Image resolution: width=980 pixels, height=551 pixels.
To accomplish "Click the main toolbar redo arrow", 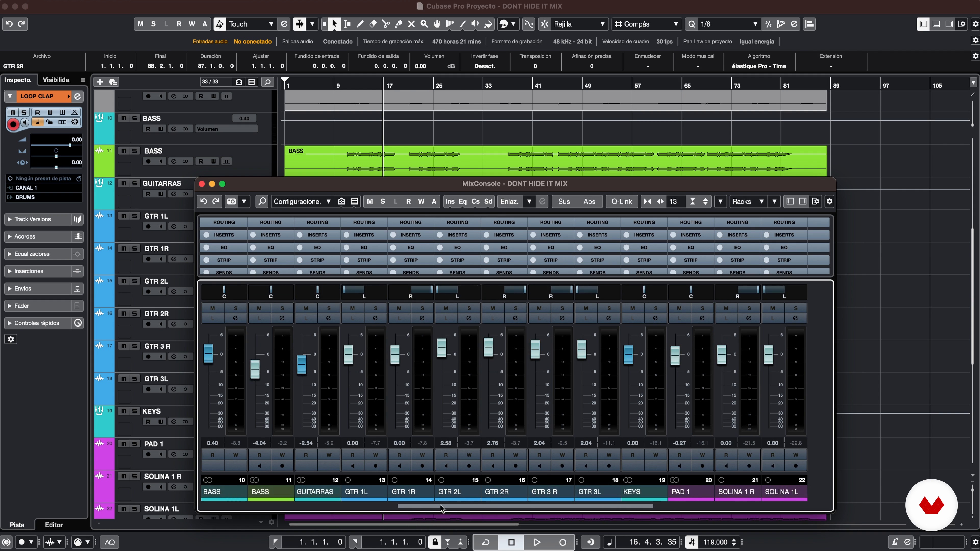I will pyautogui.click(x=22, y=24).
